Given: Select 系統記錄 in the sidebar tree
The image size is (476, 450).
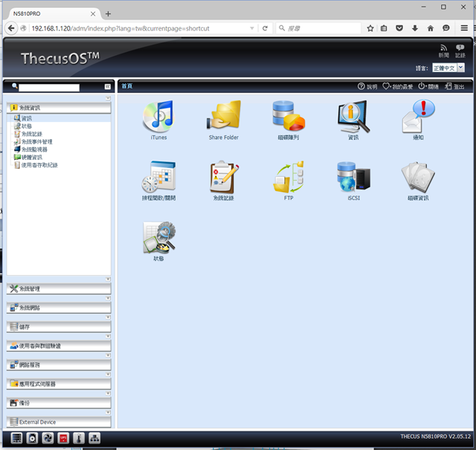Looking at the screenshot, I should point(31,134).
